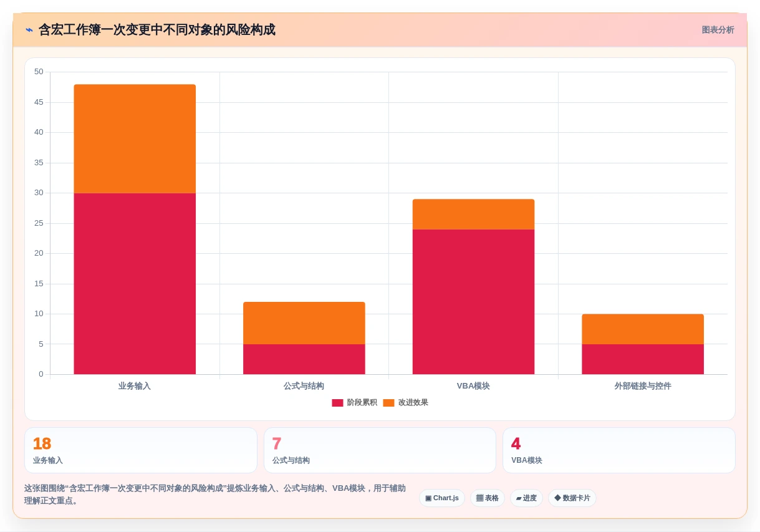Click the 业务输入 x-axis label
Screen dimensions: 760x532
[x=135, y=386]
